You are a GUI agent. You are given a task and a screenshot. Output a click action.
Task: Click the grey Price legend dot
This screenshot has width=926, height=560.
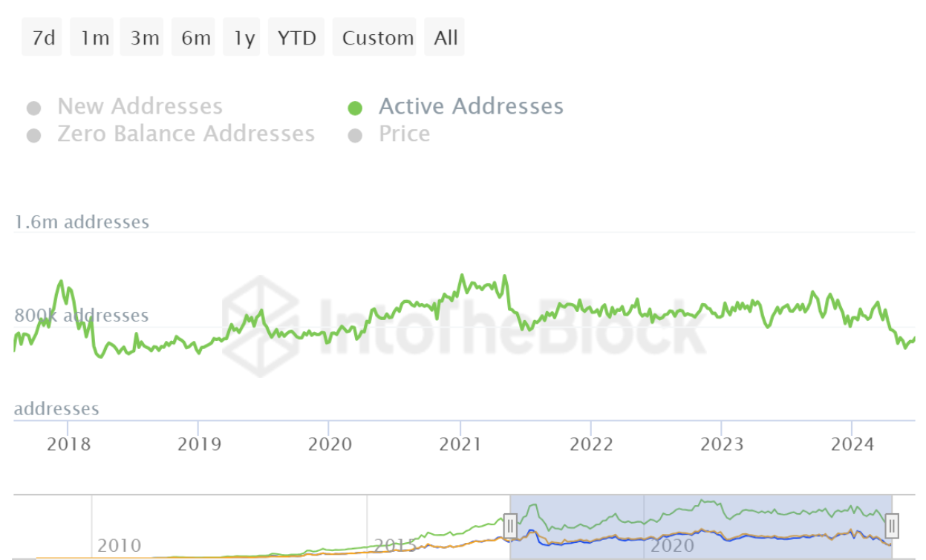point(355,136)
